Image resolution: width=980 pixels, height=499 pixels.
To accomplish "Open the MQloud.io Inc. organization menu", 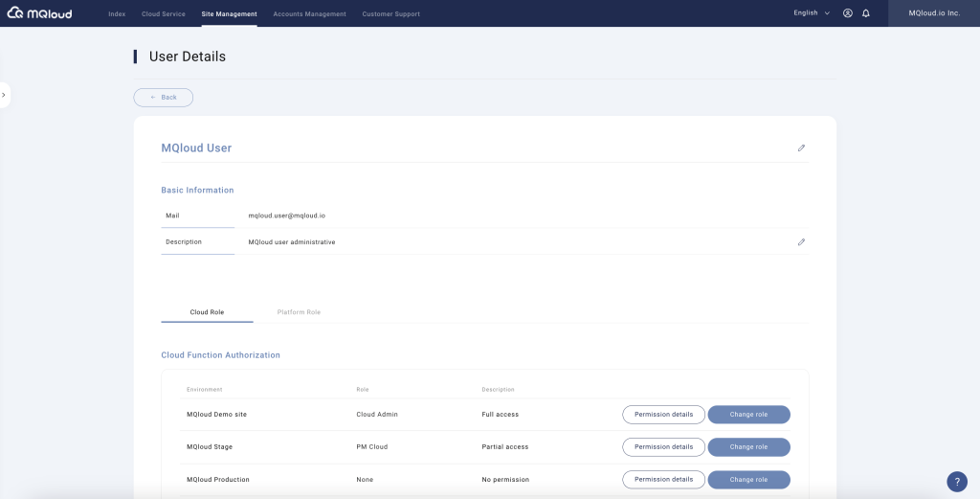I will (933, 13).
